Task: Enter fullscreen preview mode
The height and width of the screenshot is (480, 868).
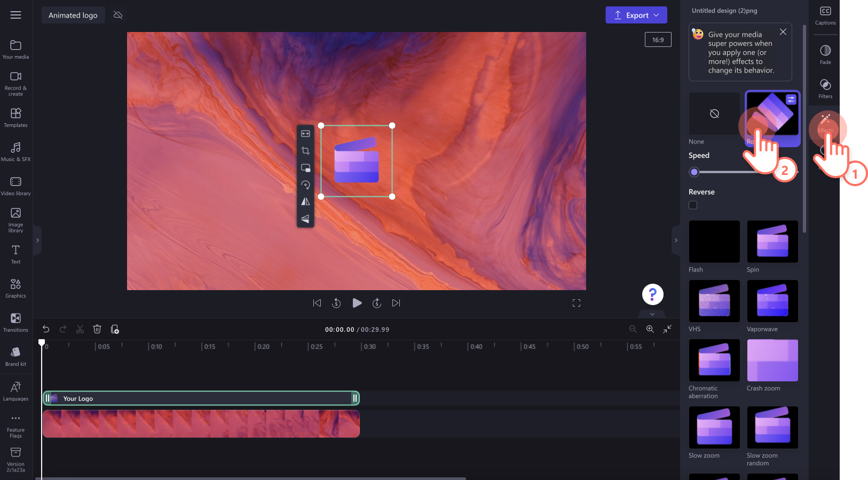Action: coord(577,303)
